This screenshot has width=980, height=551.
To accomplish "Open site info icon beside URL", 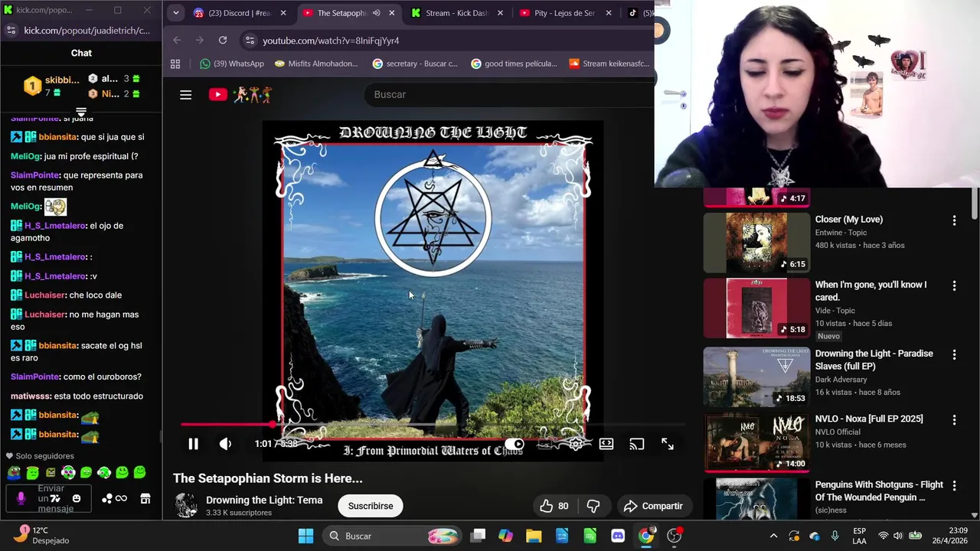I will pos(250,40).
